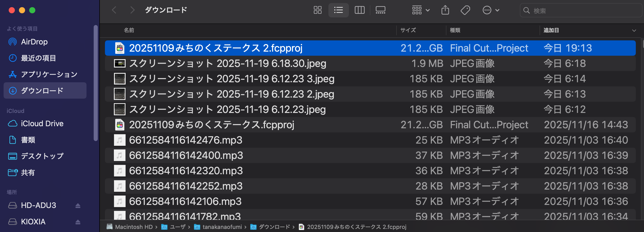Click the tag edit icon

click(x=465, y=10)
